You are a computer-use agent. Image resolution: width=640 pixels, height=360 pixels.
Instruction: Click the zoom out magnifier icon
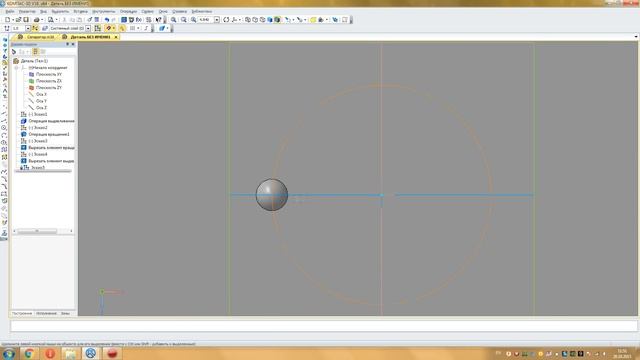184,20
